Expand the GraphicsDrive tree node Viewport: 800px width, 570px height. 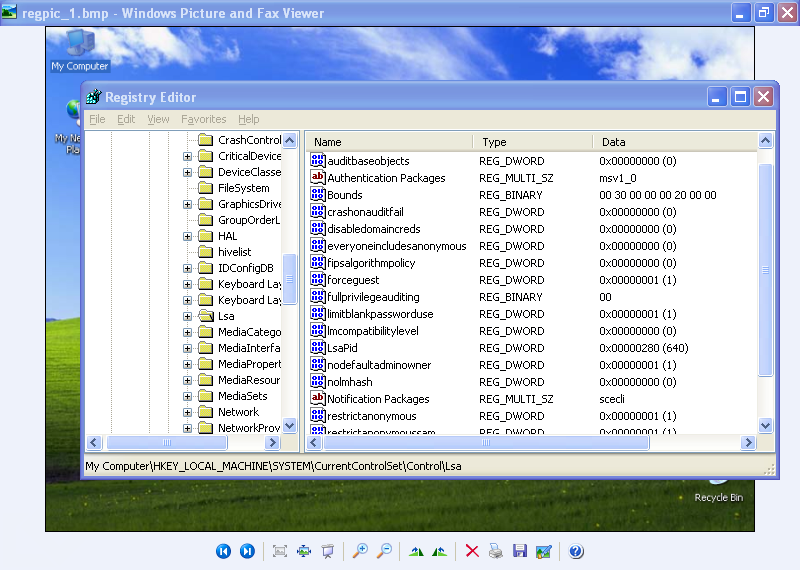pyautogui.click(x=187, y=204)
